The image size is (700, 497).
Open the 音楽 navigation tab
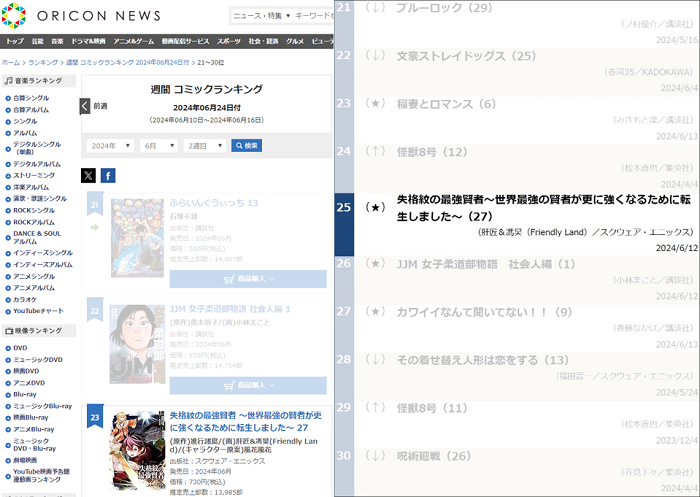[x=57, y=41]
